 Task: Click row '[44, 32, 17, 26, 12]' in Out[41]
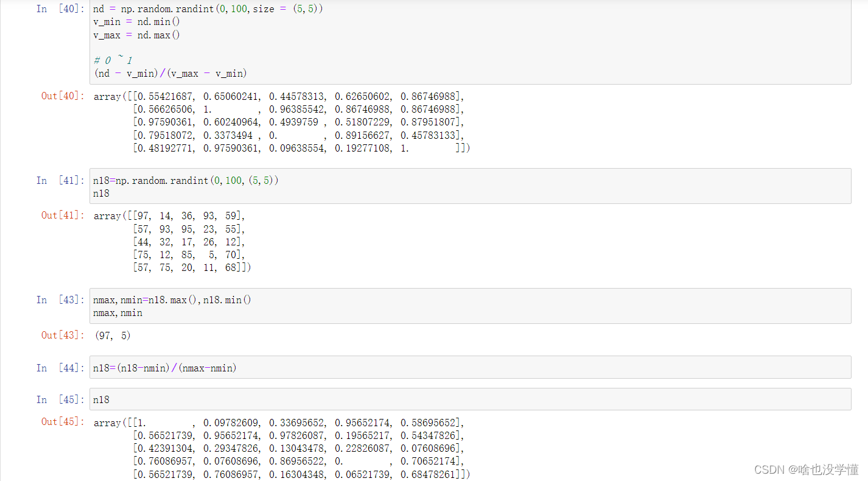click(189, 242)
